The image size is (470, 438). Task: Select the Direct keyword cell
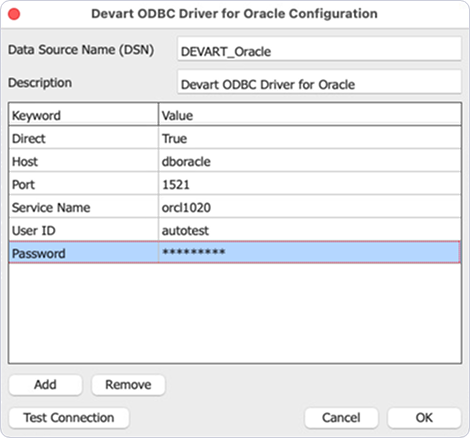coord(83,138)
